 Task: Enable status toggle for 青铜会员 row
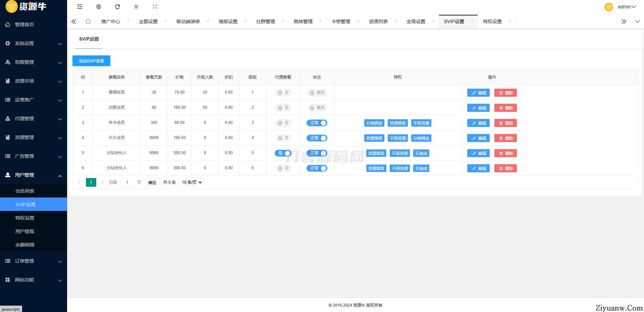click(x=317, y=93)
